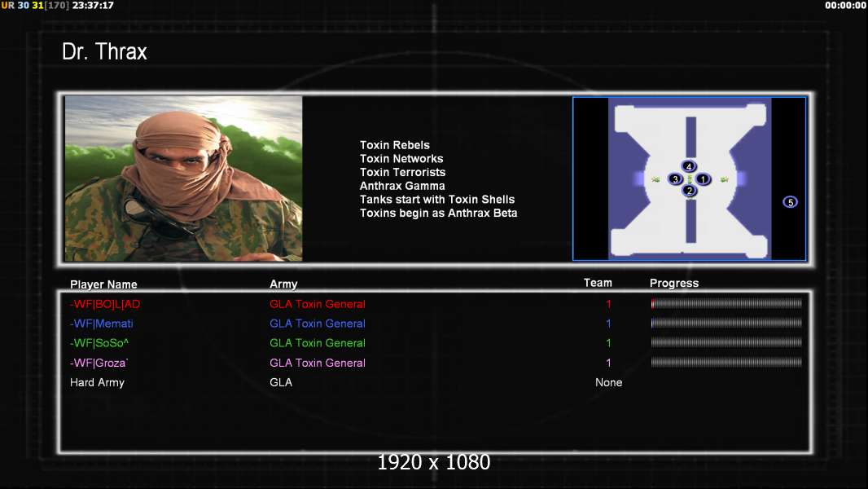
Task: Select player -WF|Memati
Action: 101,324
